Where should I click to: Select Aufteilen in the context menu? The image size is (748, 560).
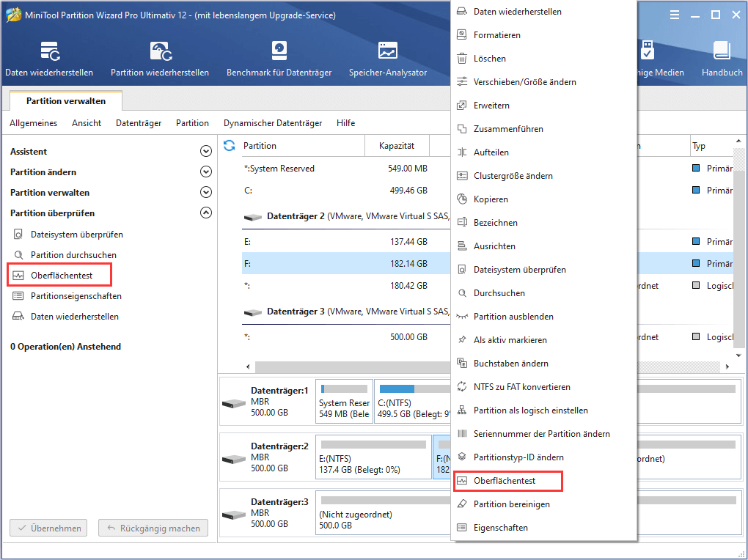(x=491, y=152)
